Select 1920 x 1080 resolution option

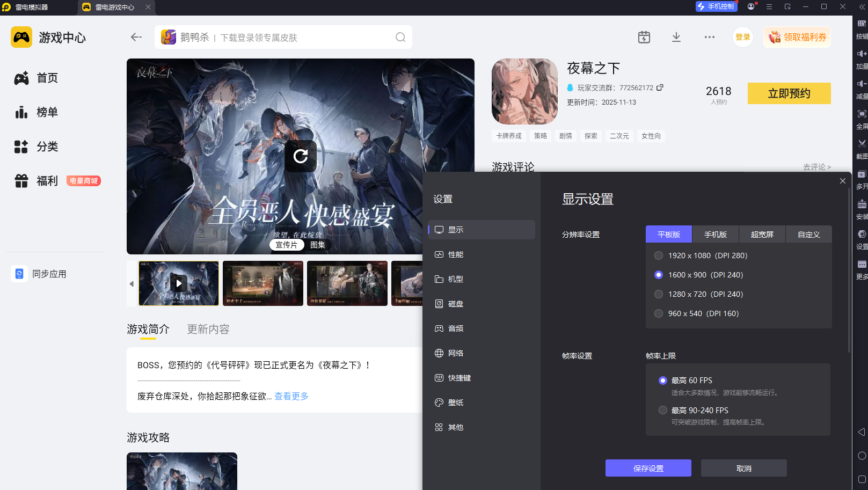[x=659, y=255]
